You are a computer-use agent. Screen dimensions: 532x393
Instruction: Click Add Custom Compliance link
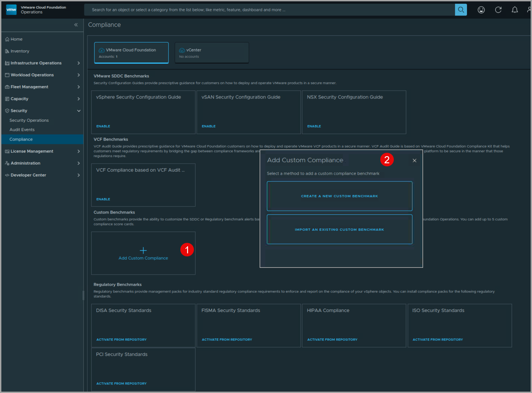coord(143,258)
